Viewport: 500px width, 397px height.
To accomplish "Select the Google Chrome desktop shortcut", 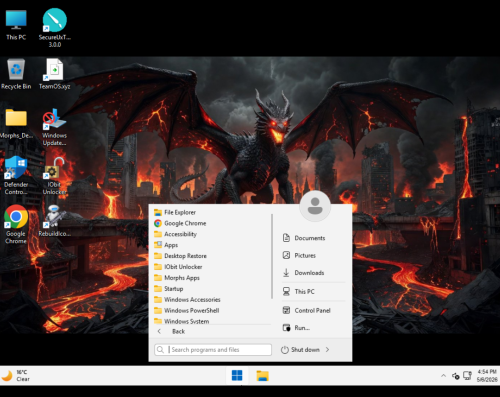I will (16, 224).
